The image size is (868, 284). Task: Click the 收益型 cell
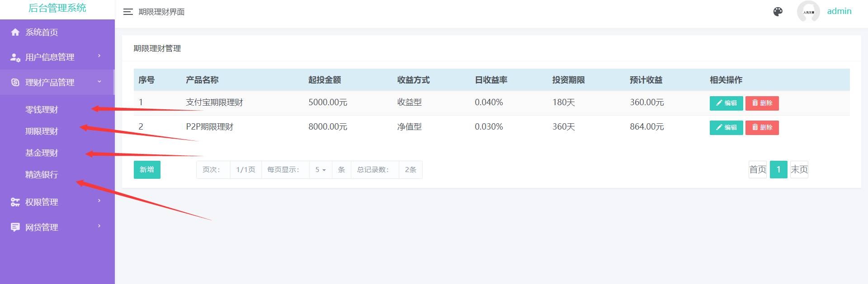(409, 102)
